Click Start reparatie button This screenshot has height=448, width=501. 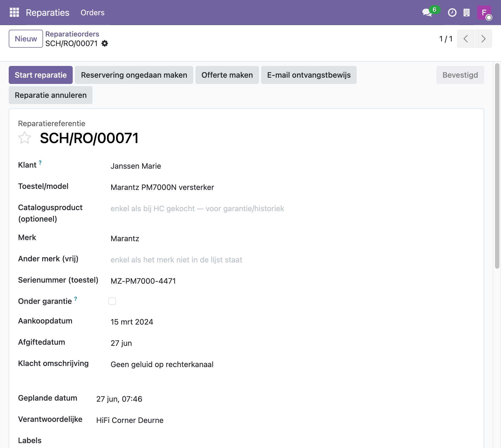(x=41, y=75)
